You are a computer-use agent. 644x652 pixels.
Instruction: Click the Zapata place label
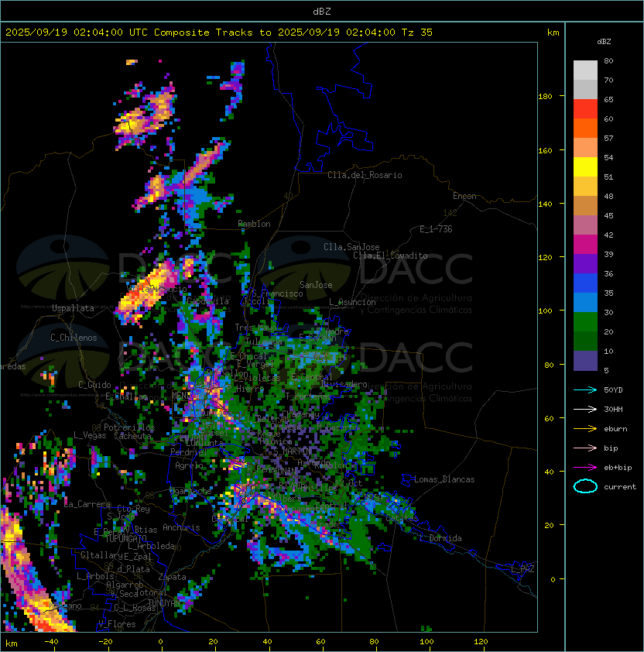click(x=172, y=577)
